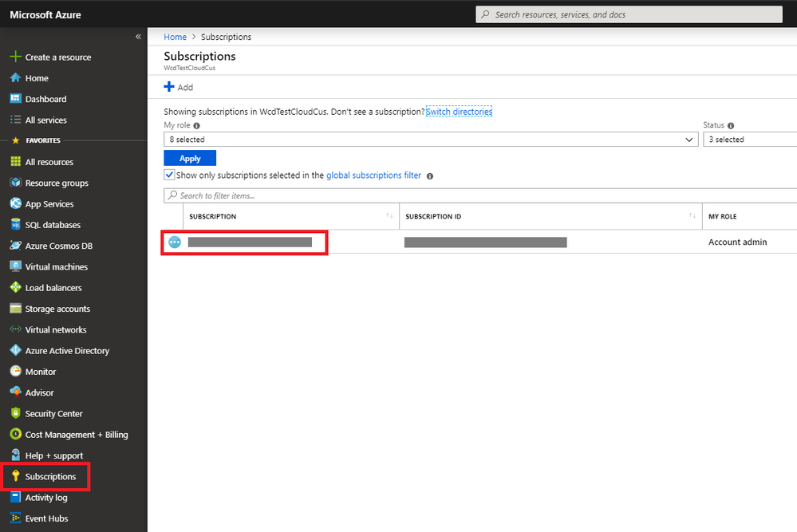Click the Search to filter items field
The width and height of the screenshot is (797, 532).
pos(480,195)
